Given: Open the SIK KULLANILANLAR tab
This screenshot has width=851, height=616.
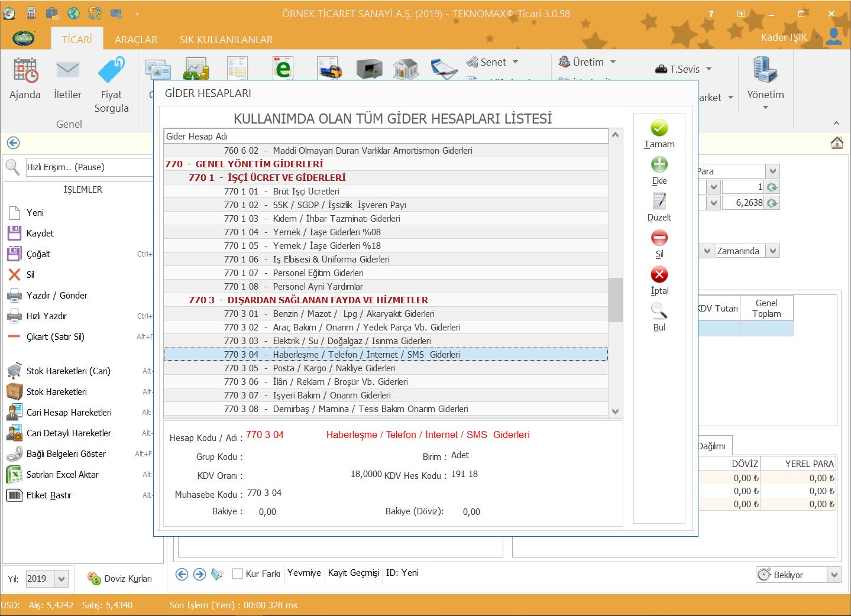Looking at the screenshot, I should (226, 40).
